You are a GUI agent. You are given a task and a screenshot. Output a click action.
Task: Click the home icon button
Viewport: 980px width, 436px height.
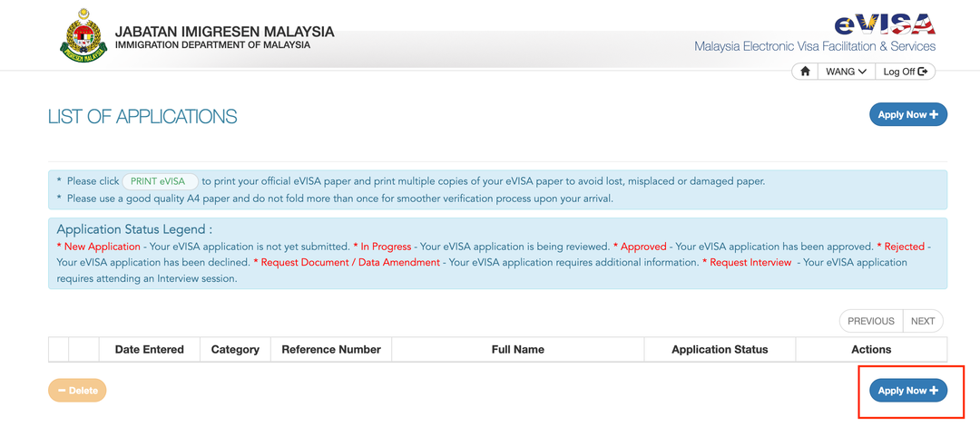click(x=805, y=72)
